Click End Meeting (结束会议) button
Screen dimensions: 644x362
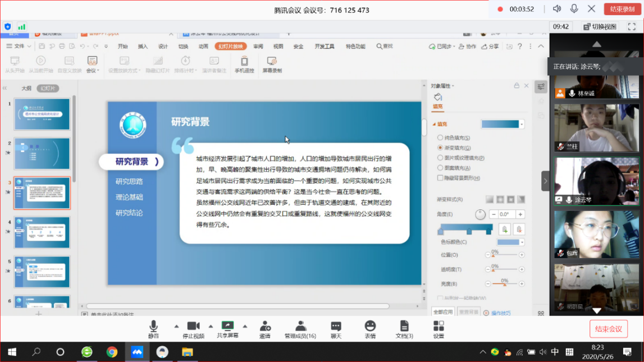click(x=609, y=329)
